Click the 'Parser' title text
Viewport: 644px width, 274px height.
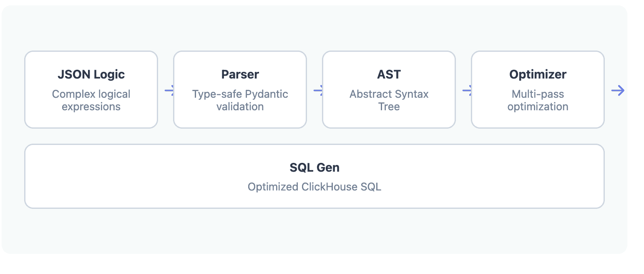point(240,74)
